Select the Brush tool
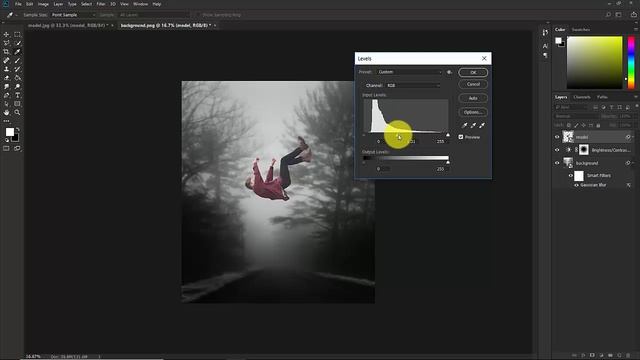Screen dimensions: 640x360 pos(17,60)
